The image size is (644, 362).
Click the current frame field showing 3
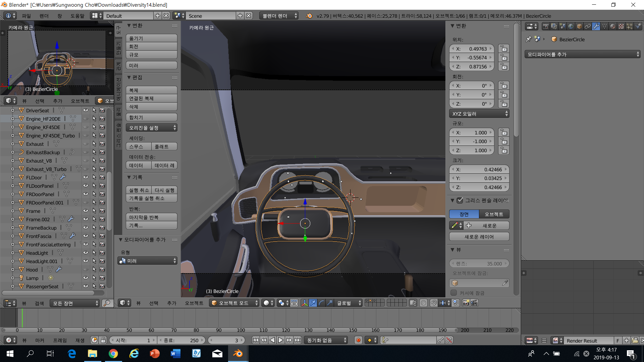(x=226, y=340)
